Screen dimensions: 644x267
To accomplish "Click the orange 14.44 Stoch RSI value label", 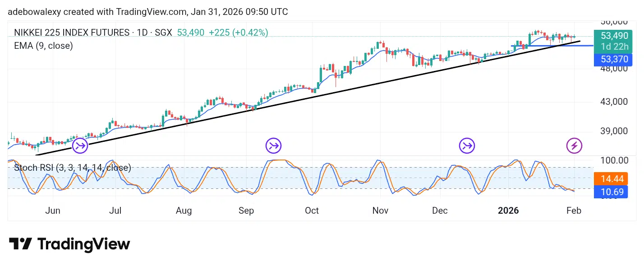I will [611, 179].
